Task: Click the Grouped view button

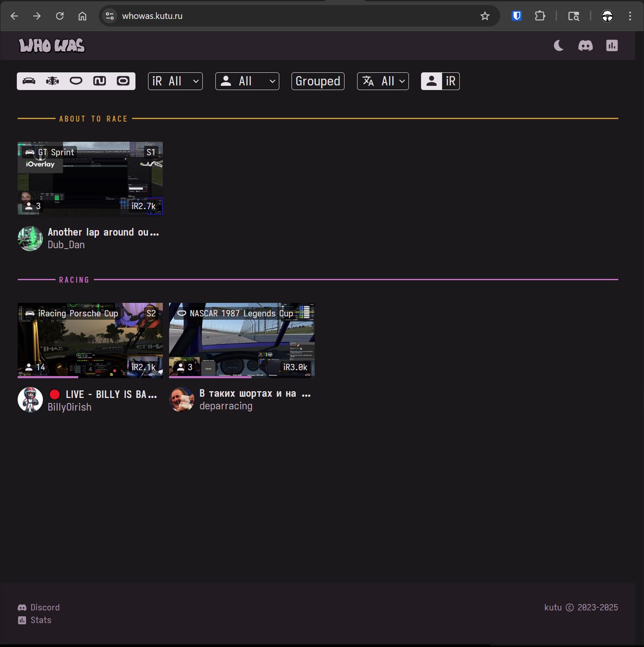Action: [318, 81]
